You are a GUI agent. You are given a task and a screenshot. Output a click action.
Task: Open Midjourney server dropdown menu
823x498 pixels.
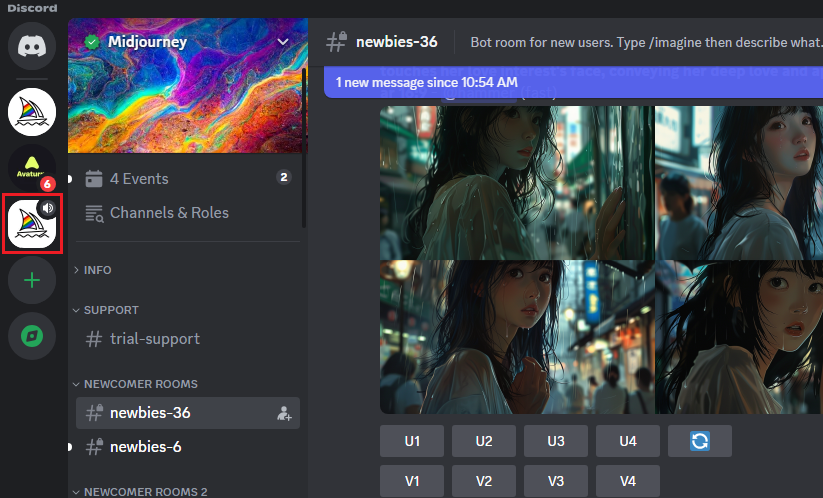tap(283, 42)
